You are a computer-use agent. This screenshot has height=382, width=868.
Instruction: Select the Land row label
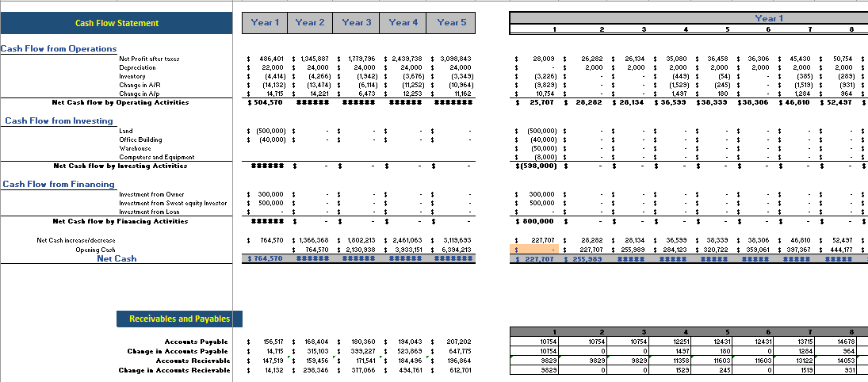pyautogui.click(x=126, y=131)
